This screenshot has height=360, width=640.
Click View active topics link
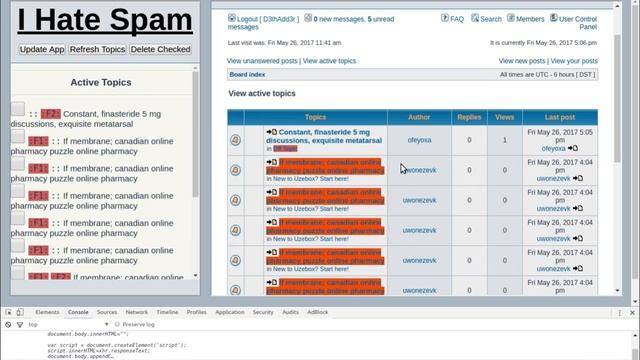[329, 61]
